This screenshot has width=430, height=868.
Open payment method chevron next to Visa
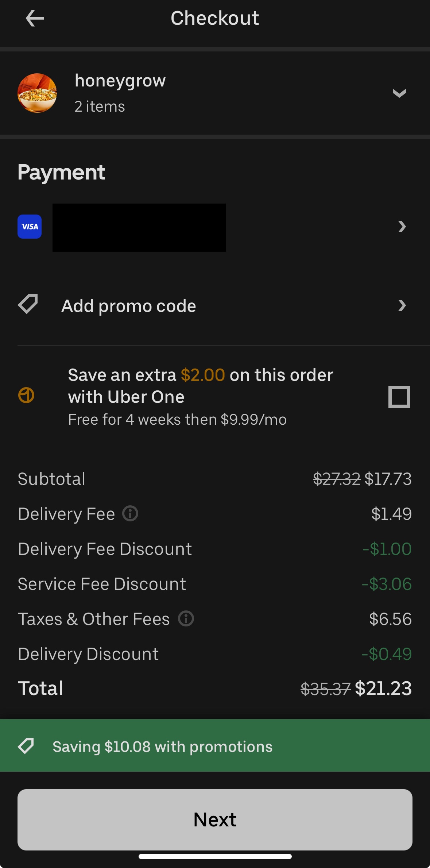tap(402, 227)
